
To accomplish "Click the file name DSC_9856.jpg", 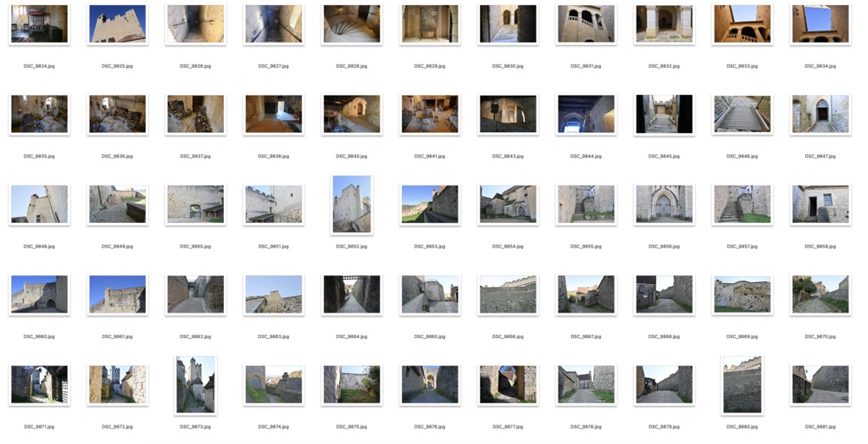I will click(664, 247).
